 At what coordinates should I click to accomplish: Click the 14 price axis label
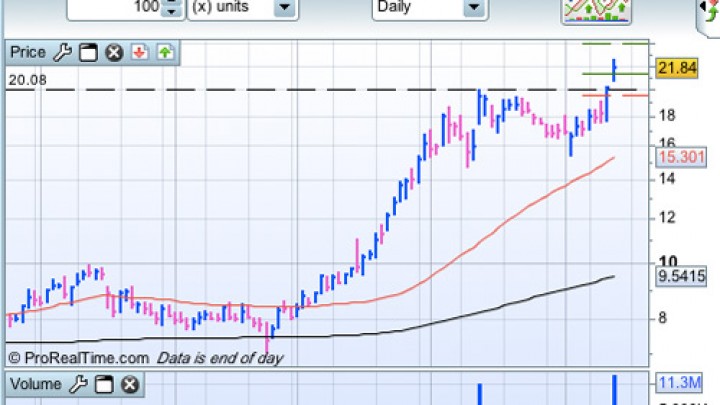pyautogui.click(x=667, y=178)
